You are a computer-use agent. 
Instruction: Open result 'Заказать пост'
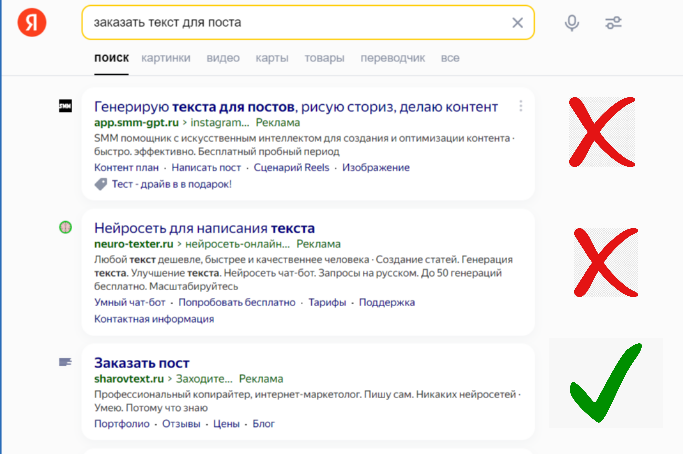click(x=142, y=363)
